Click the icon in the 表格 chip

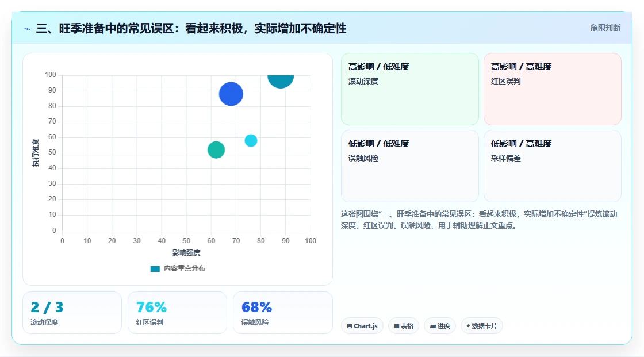click(397, 326)
